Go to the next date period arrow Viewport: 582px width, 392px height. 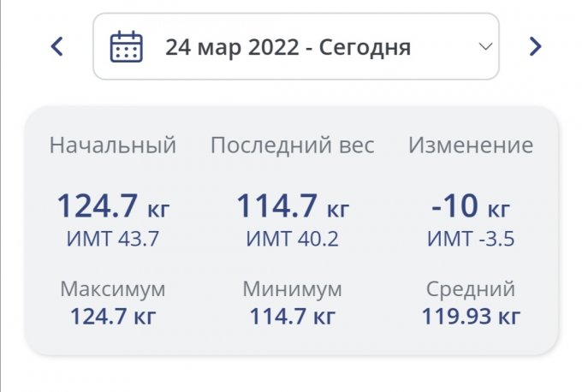(x=535, y=46)
